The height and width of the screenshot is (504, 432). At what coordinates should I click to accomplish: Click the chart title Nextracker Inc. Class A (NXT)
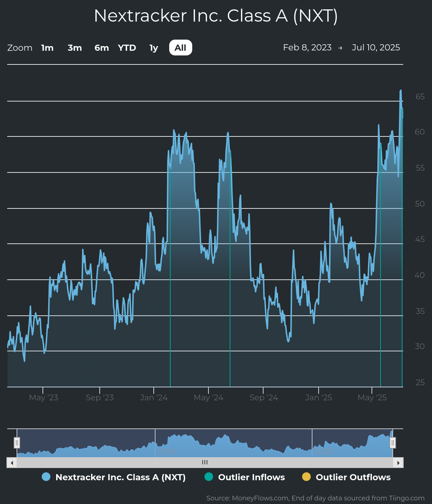click(x=216, y=16)
